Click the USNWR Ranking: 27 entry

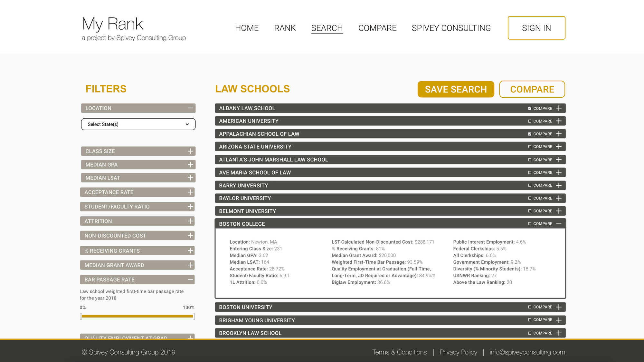[475, 276]
